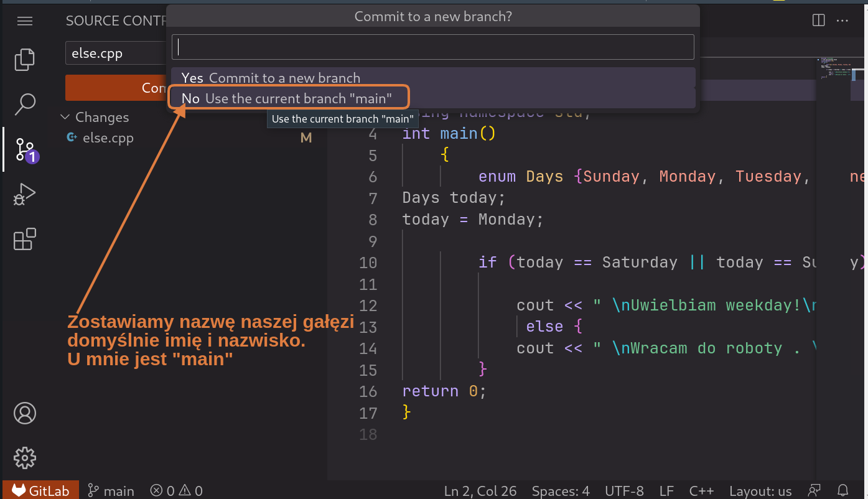The image size is (868, 499).
Task: Click the Wracam do roboty string literal
Action: 704,348
